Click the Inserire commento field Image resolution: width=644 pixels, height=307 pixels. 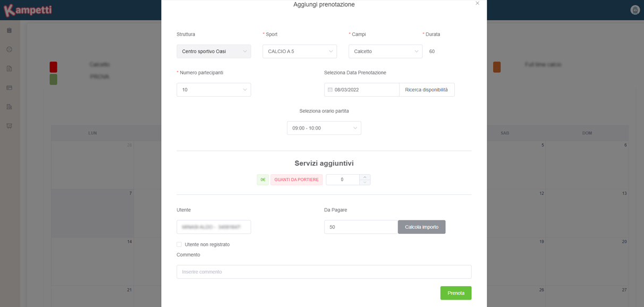324,272
